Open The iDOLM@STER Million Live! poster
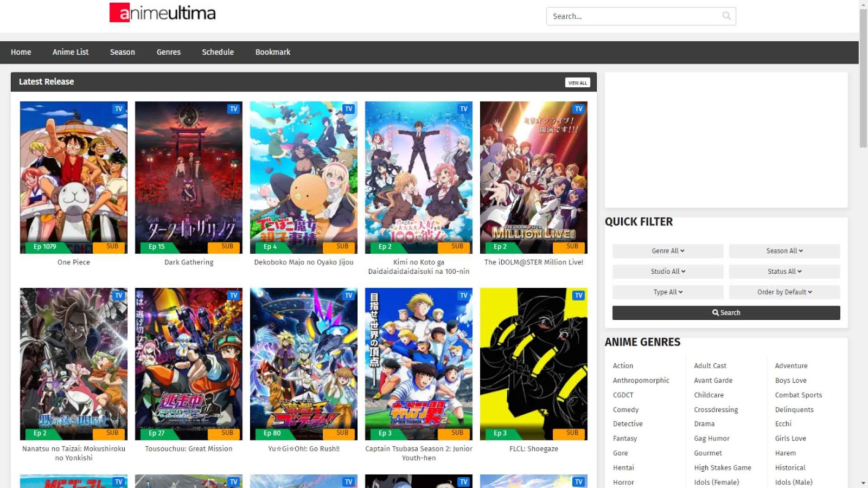Viewport: 868px width, 488px height. click(x=534, y=177)
